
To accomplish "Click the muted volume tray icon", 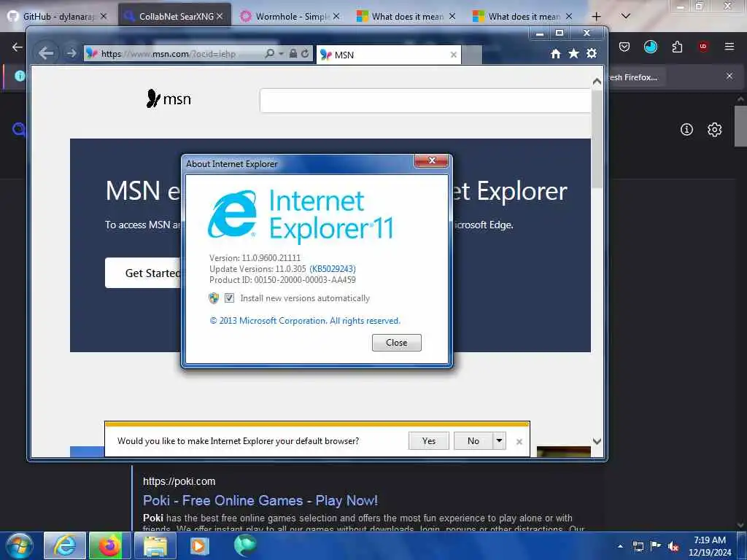I will tap(673, 547).
